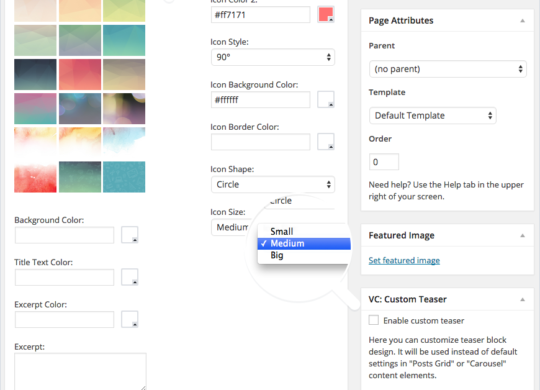Click the Icon Background Color #ffffff field

(260, 100)
